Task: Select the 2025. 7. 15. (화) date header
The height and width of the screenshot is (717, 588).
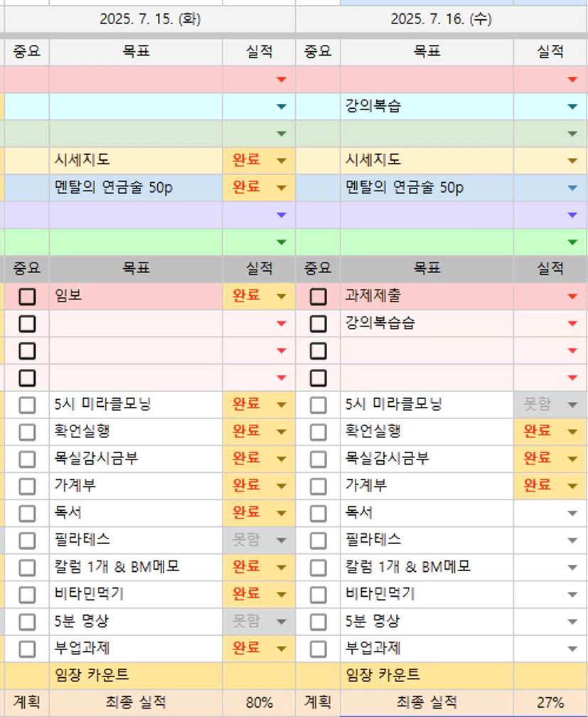Action: [150, 19]
